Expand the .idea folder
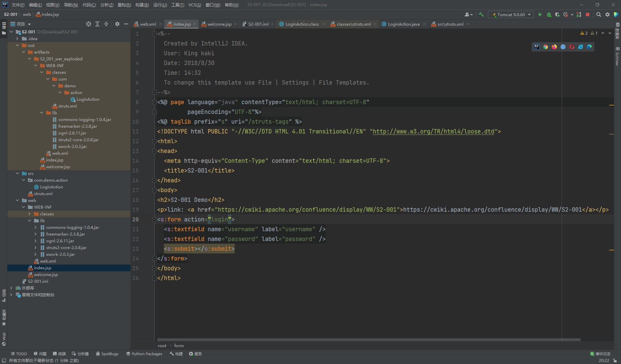Viewport: 621px width, 364px height. click(x=17, y=38)
